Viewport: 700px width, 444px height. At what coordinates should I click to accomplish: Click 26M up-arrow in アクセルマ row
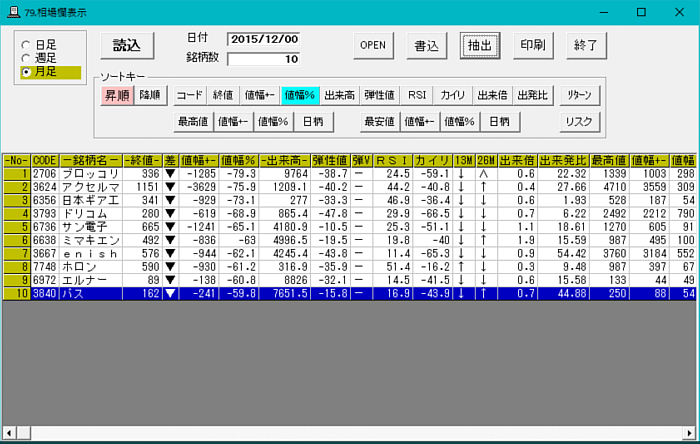pyautogui.click(x=483, y=187)
